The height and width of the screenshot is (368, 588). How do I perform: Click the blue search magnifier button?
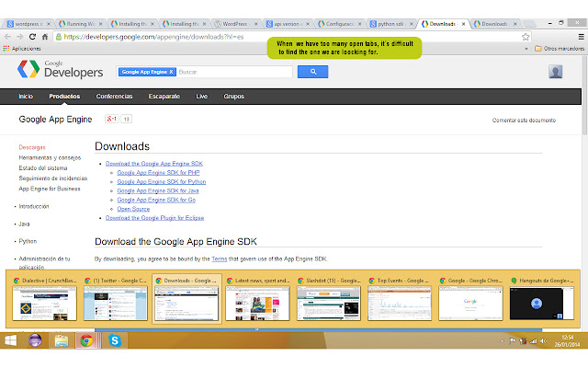[312, 72]
